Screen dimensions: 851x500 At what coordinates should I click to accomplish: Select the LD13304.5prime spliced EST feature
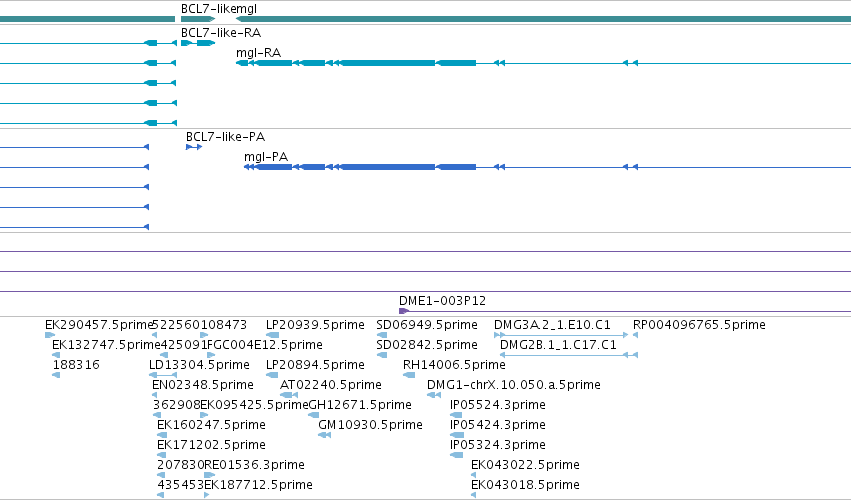pos(163,375)
